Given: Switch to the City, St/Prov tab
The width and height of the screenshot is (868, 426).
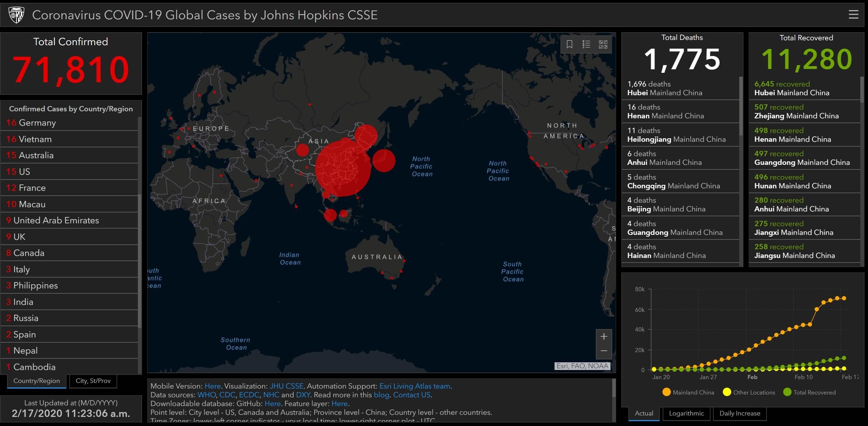Looking at the screenshot, I should (93, 381).
